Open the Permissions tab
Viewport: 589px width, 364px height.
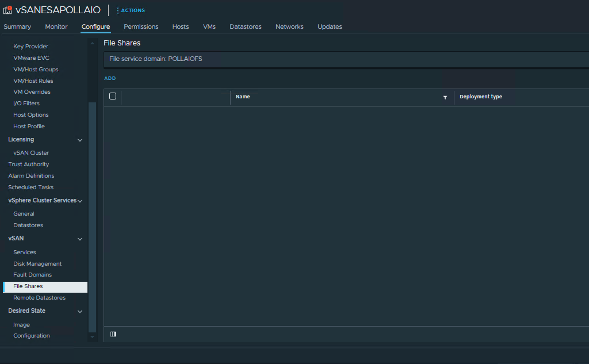pyautogui.click(x=141, y=26)
